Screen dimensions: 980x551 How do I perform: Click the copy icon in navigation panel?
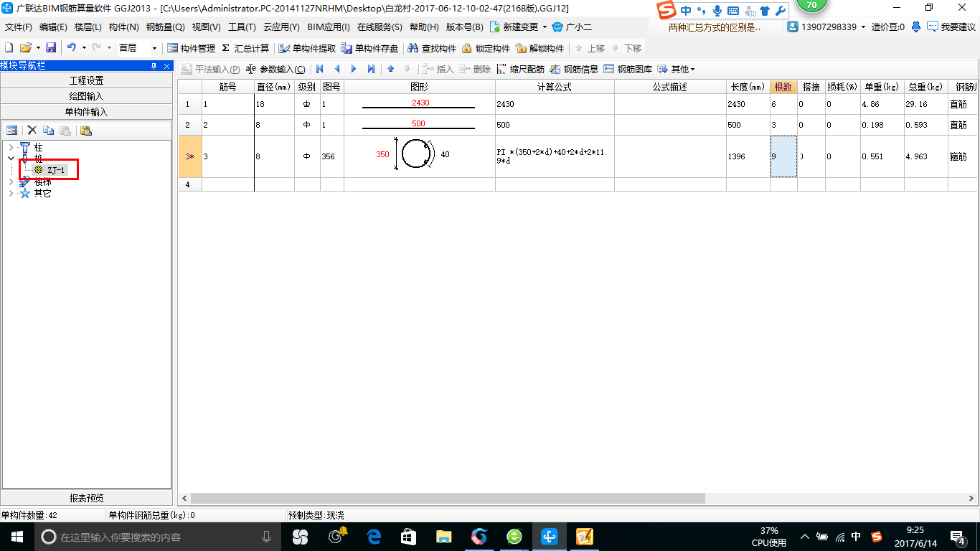[49, 130]
